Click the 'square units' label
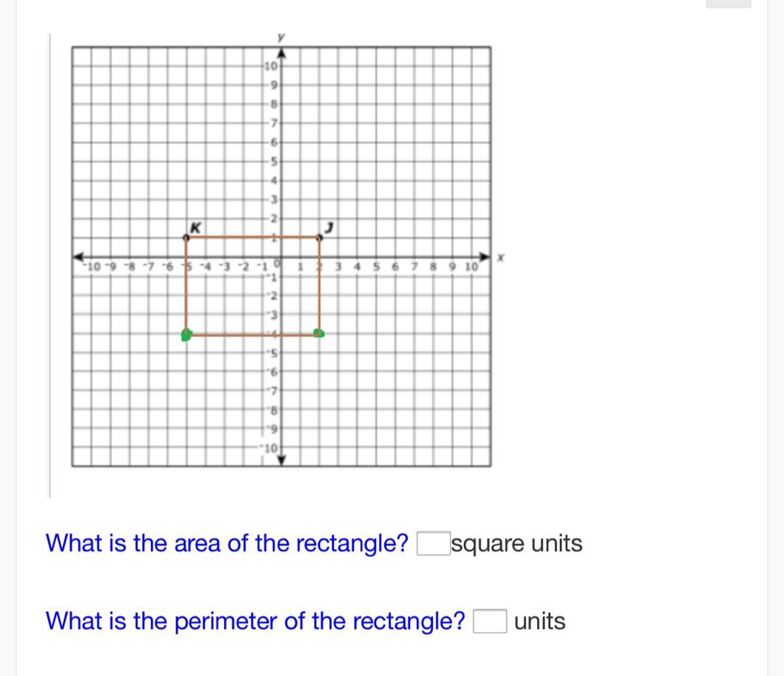784x676 pixels. point(517,544)
